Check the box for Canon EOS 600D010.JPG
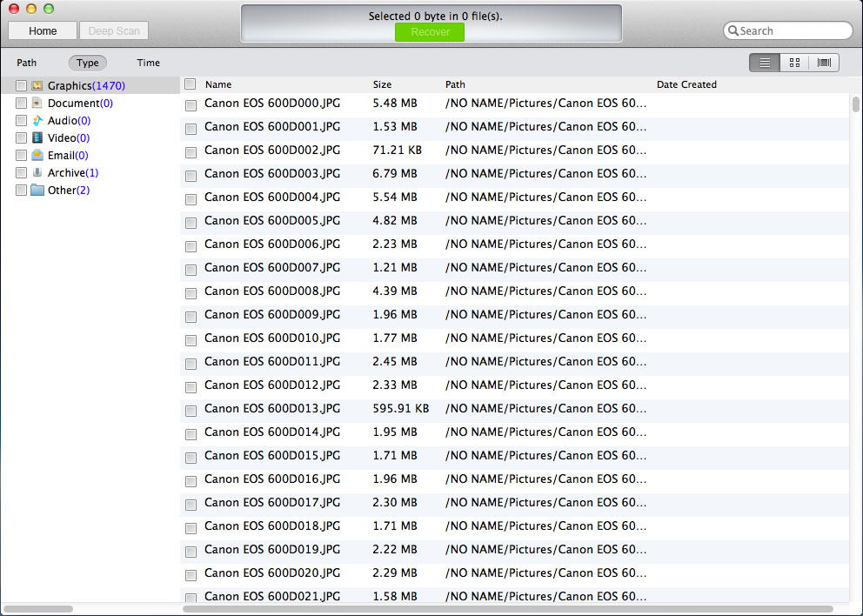This screenshot has width=863, height=616. pyautogui.click(x=191, y=340)
